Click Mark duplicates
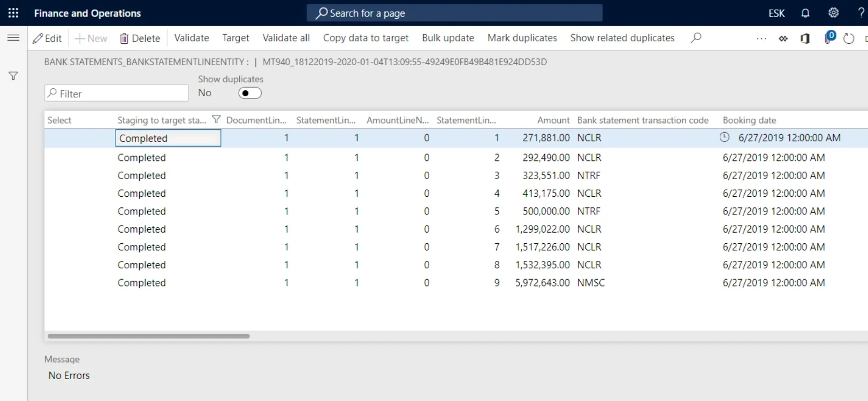Viewport: 868px width, 401px height. click(x=522, y=38)
